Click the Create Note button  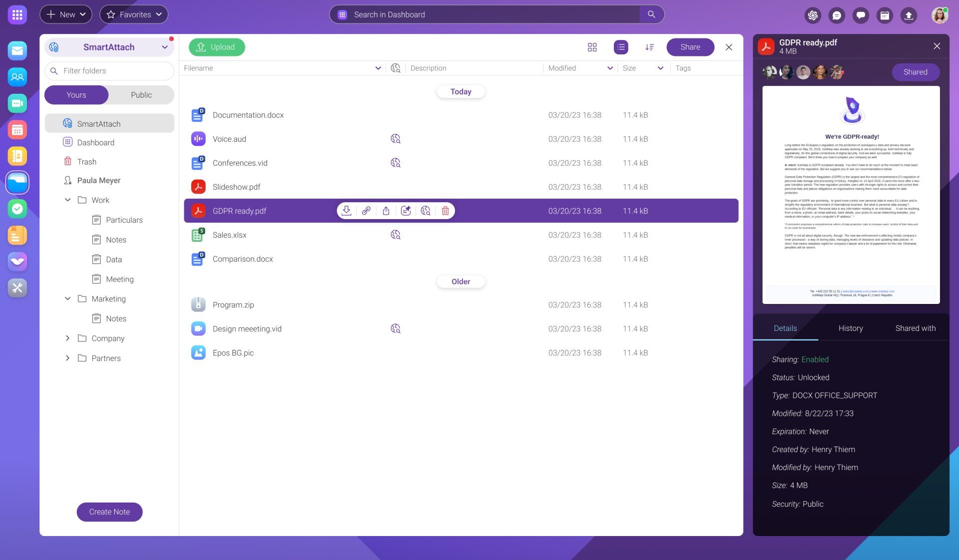(109, 512)
